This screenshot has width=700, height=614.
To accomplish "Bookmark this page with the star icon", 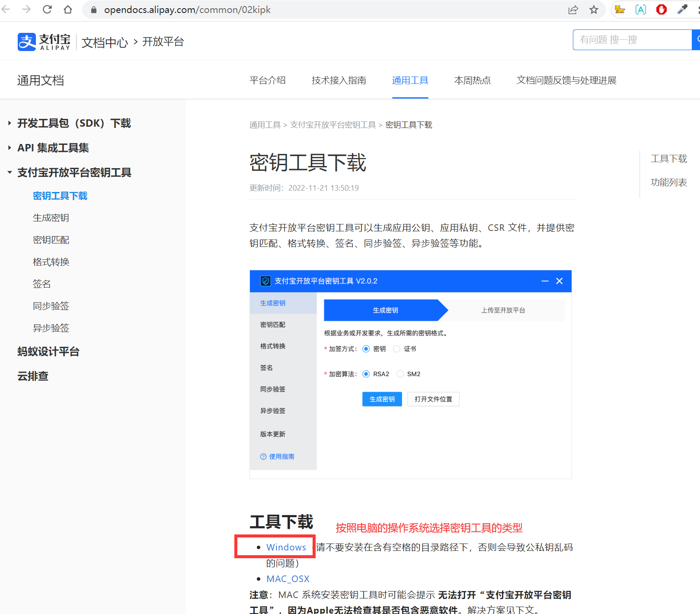I will coord(594,10).
